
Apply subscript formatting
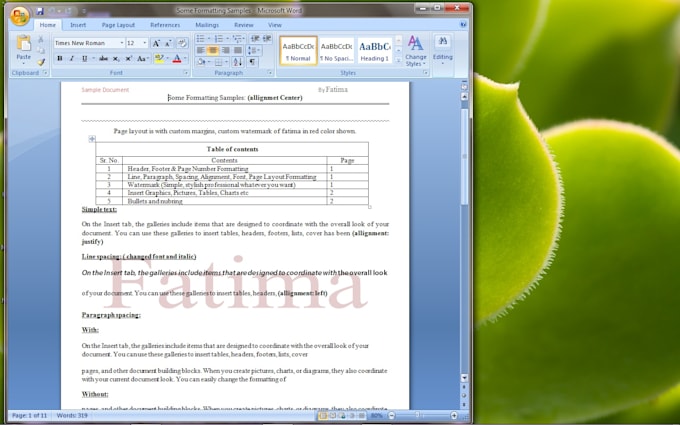[x=116, y=59]
